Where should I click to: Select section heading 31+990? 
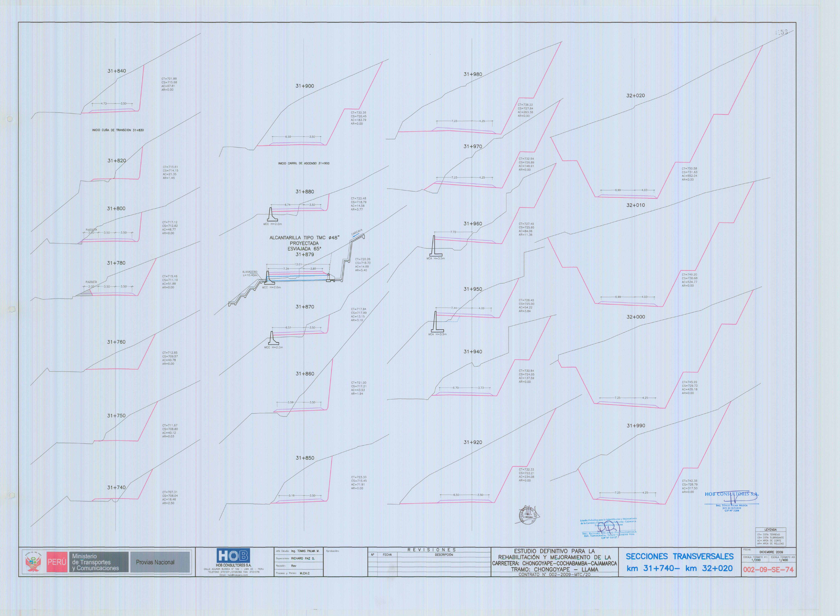tap(636, 425)
